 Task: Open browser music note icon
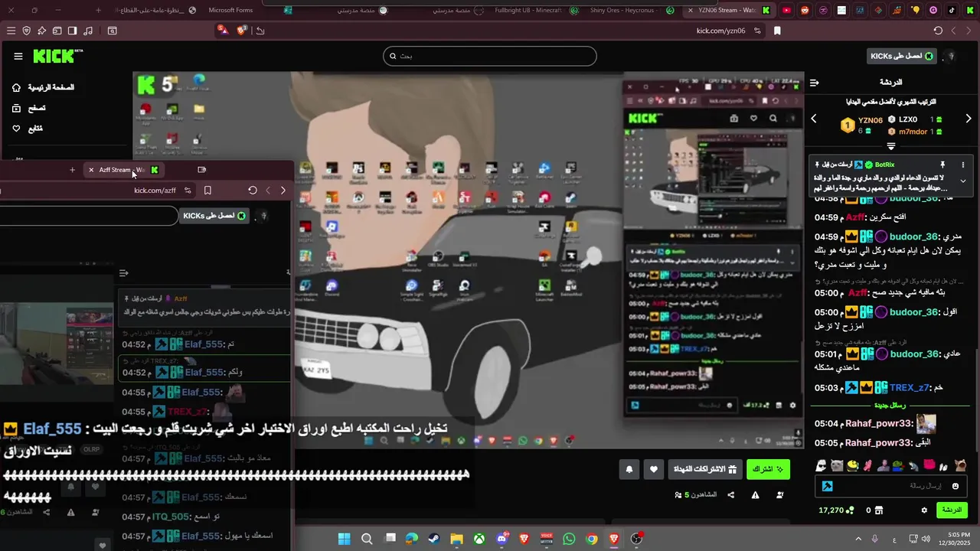click(88, 31)
